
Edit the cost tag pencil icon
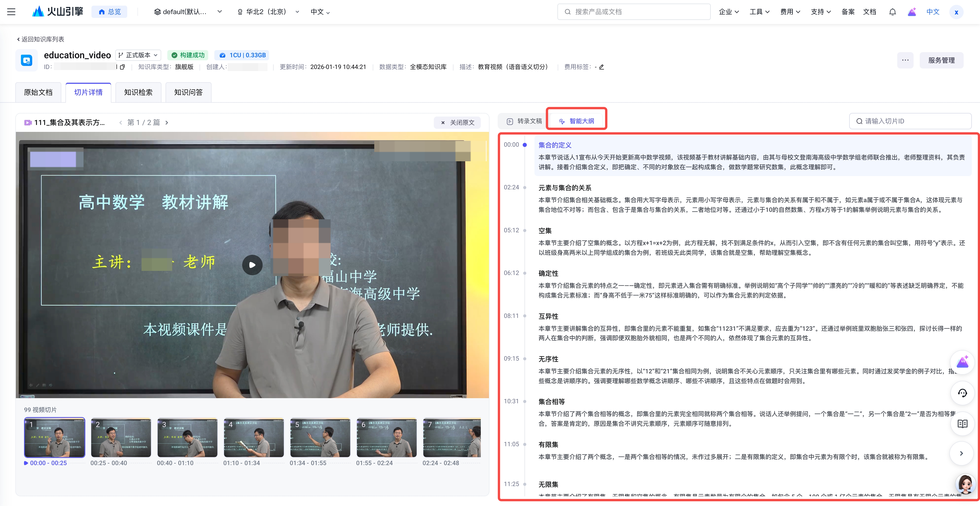(x=601, y=67)
